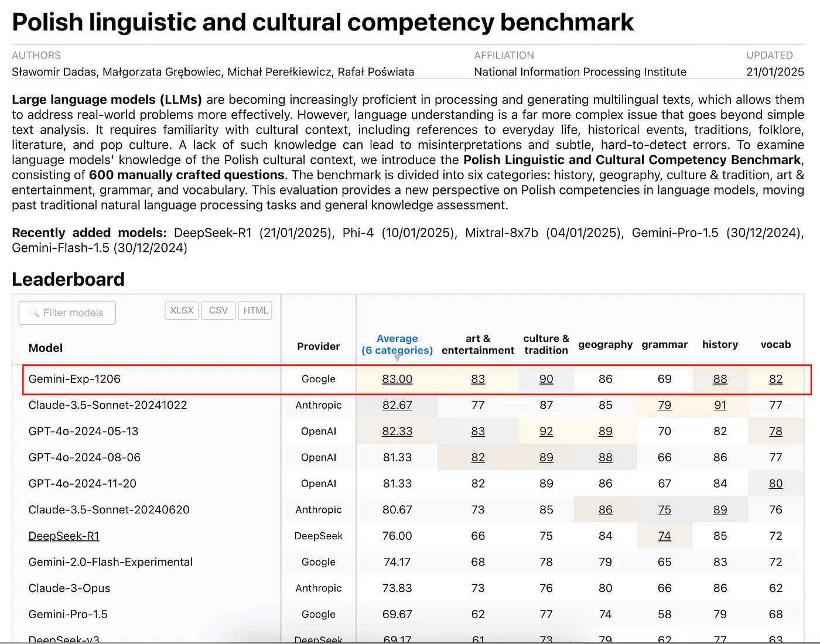
Task: Click the Provider column header
Action: pyautogui.click(x=318, y=346)
